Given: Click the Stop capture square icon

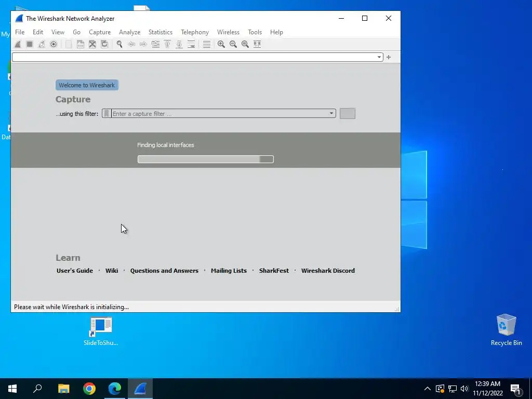Looking at the screenshot, I should [30, 44].
